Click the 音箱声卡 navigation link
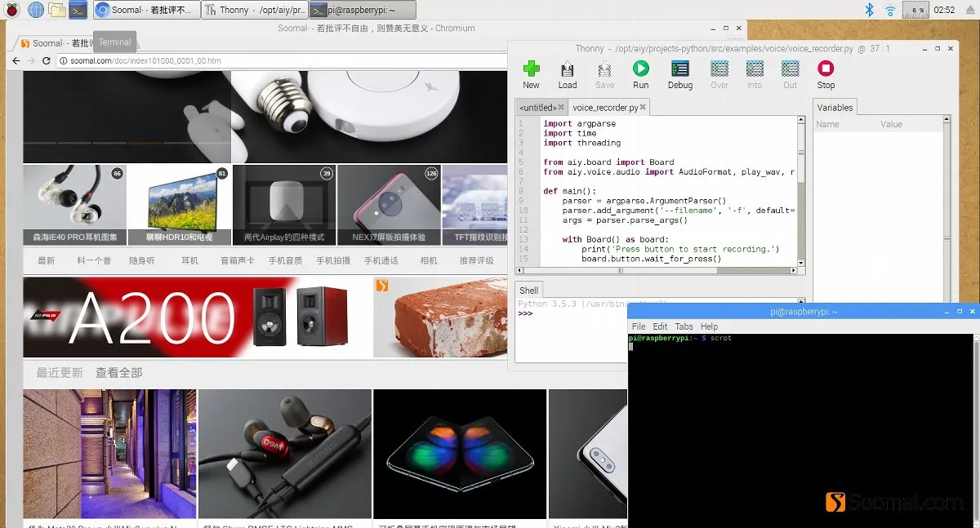The height and width of the screenshot is (528, 980). pos(238,260)
